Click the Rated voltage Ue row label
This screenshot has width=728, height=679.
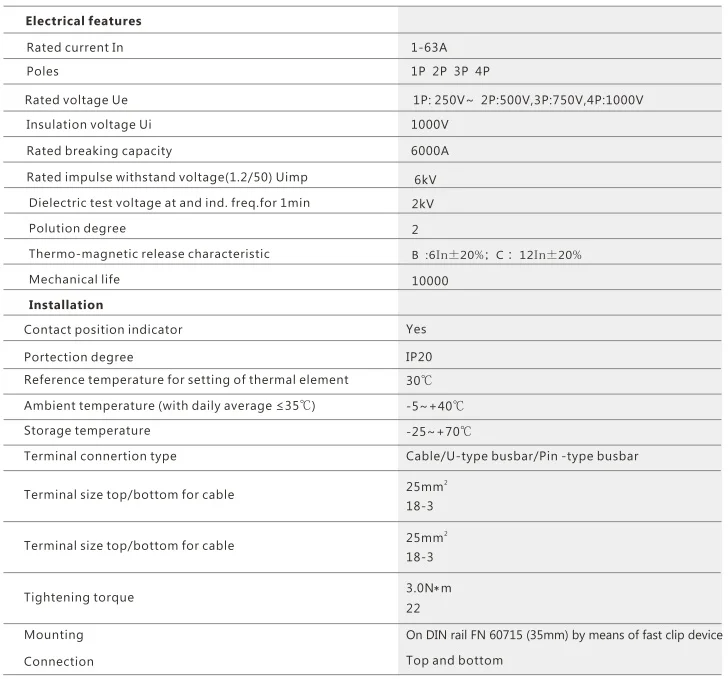pos(76,100)
